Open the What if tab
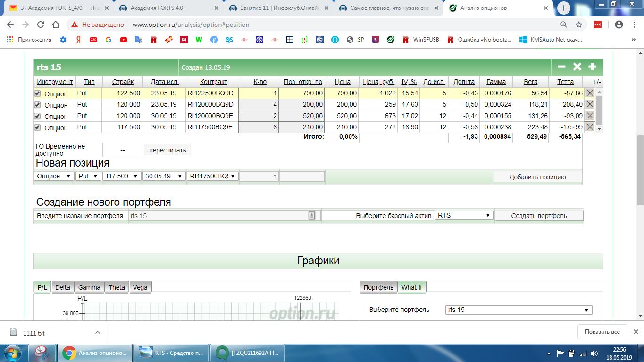644x362 pixels. tap(412, 287)
